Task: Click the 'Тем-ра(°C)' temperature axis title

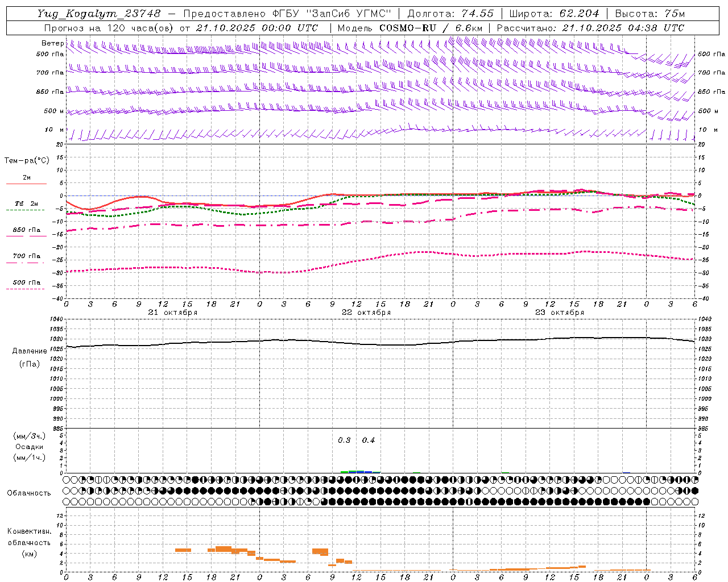Action: click(x=27, y=161)
